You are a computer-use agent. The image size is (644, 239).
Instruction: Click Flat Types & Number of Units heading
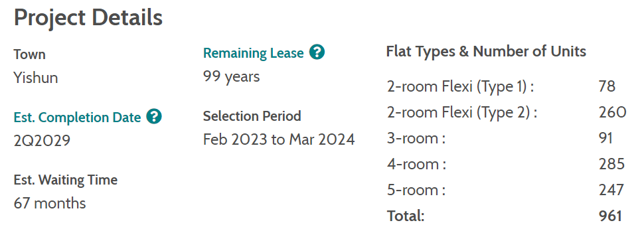[x=486, y=51]
